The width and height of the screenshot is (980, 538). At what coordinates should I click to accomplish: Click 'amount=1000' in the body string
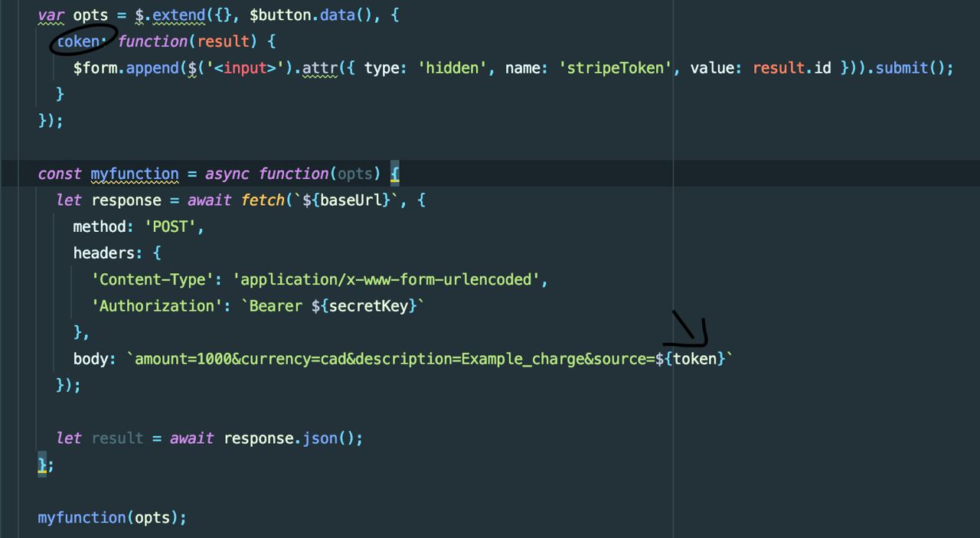[184, 359]
